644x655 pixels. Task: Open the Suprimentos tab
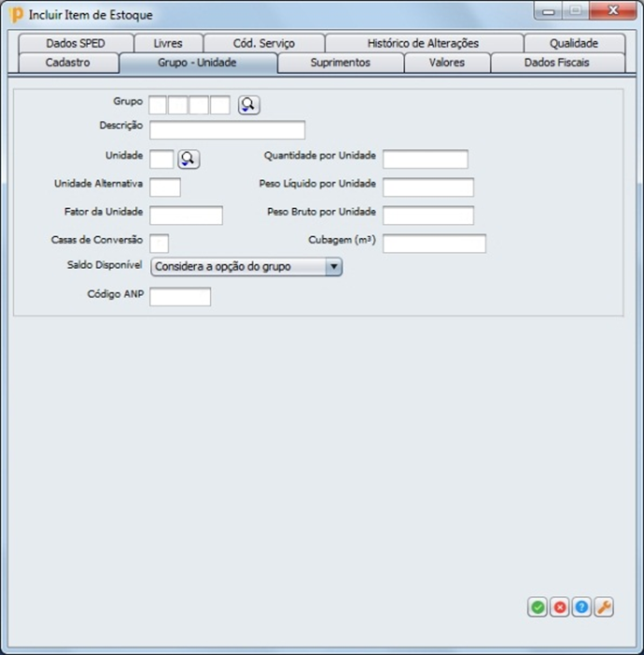[x=340, y=63]
